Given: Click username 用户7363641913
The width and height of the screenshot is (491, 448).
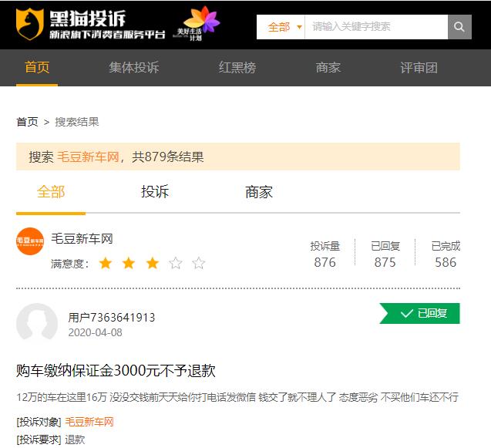Looking at the screenshot, I should (112, 318).
